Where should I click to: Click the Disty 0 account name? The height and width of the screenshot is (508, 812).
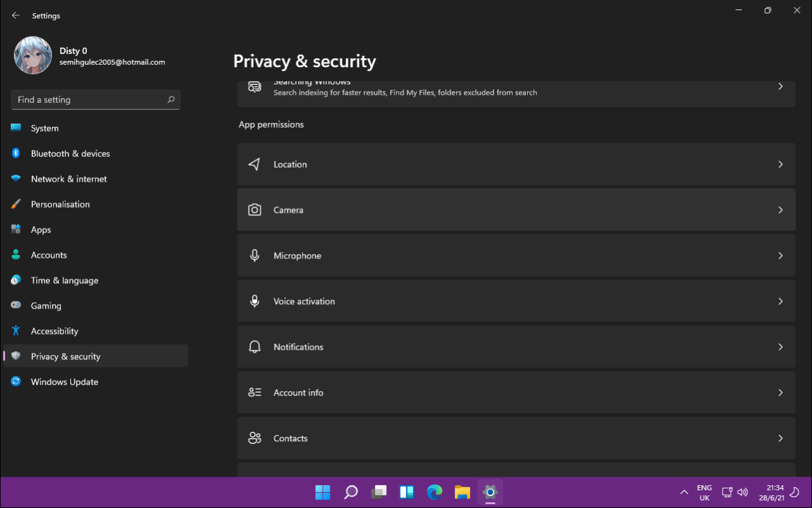click(x=74, y=51)
